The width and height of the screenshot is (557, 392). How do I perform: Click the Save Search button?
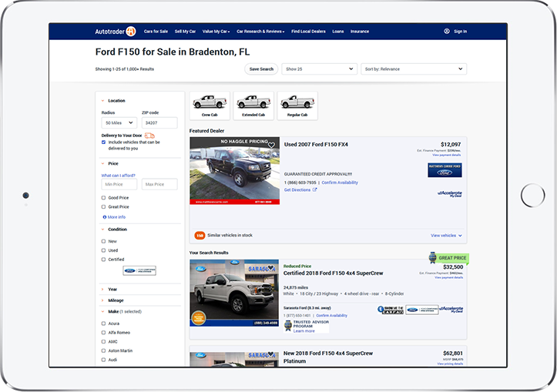pyautogui.click(x=261, y=69)
